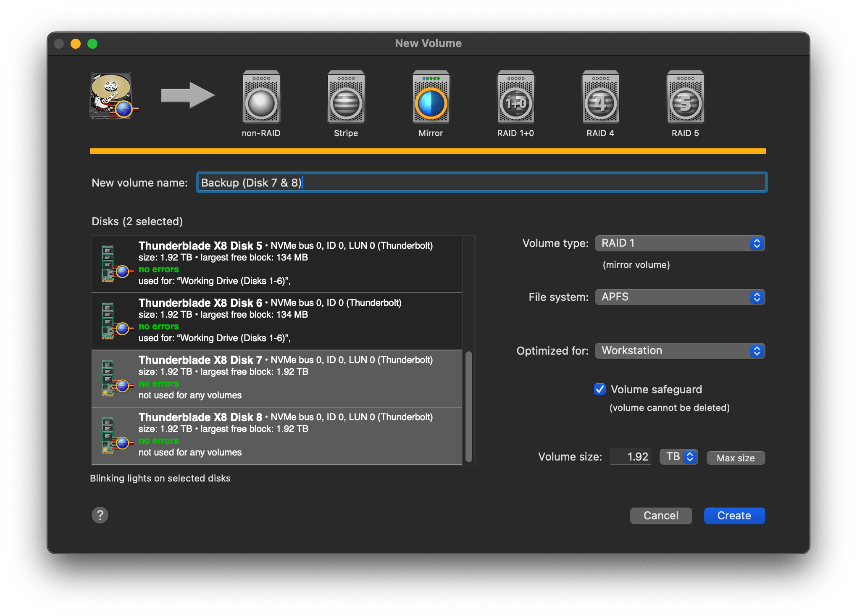857x616 pixels.
Task: Open the Volume type RAID 1 dropdown
Action: tap(679, 243)
